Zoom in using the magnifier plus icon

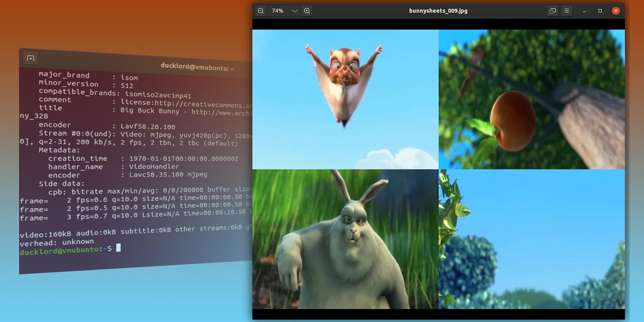click(307, 10)
